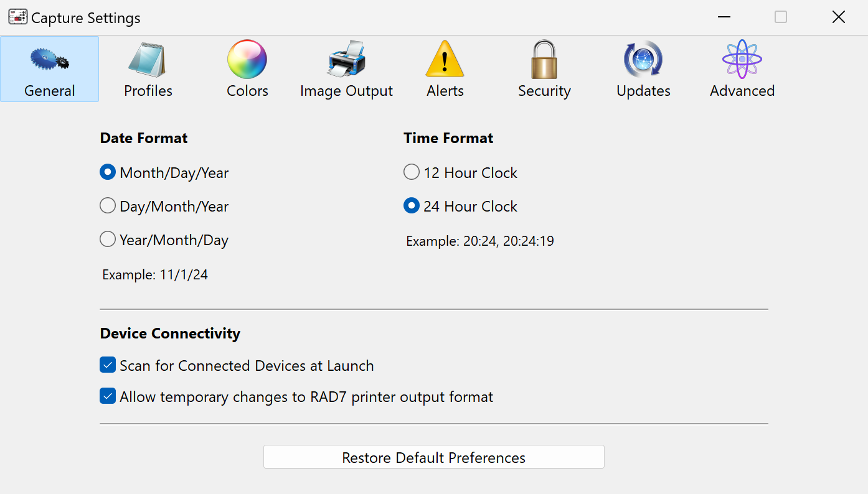Open the Profiles notepad icon

click(x=148, y=60)
